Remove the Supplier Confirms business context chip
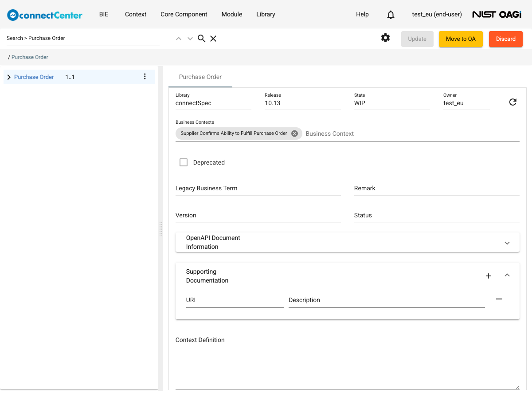Screen dimensions: 532x405 point(294,134)
